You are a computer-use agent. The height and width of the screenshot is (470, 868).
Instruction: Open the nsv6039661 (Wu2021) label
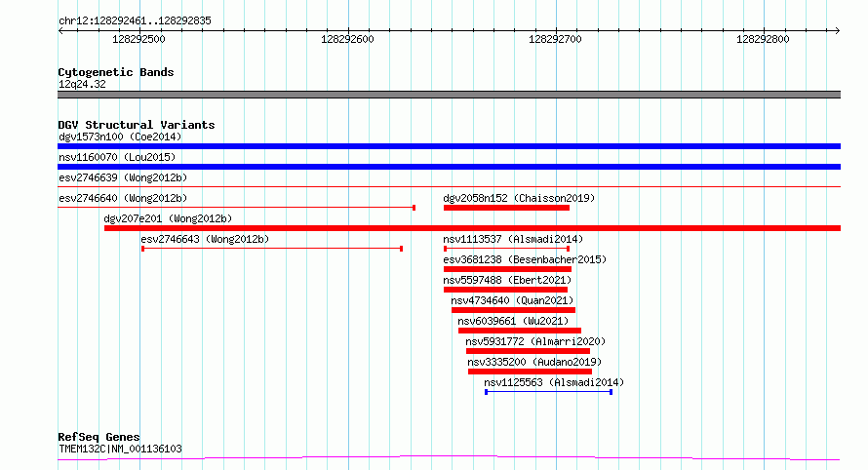coord(513,321)
